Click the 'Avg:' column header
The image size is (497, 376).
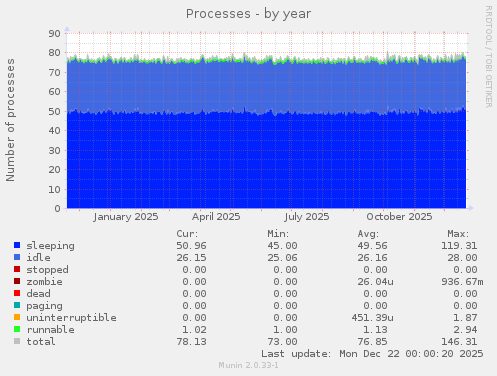(x=368, y=234)
